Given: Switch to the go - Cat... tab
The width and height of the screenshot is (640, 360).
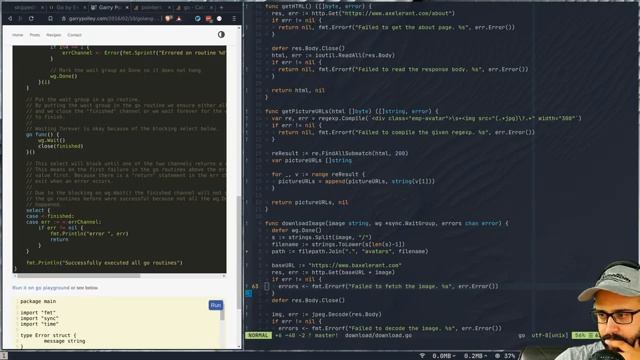Looking at the screenshot, I should tap(193, 7).
